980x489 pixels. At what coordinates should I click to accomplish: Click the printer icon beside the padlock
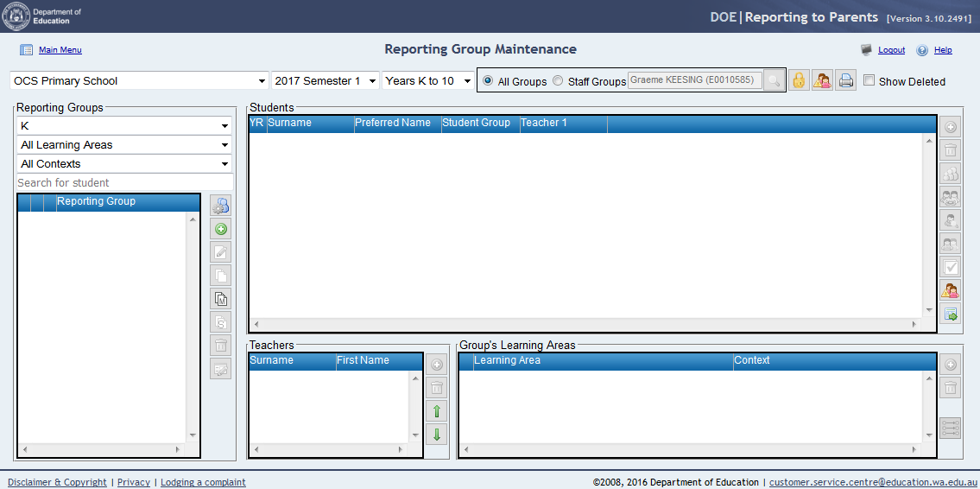pyautogui.click(x=846, y=80)
